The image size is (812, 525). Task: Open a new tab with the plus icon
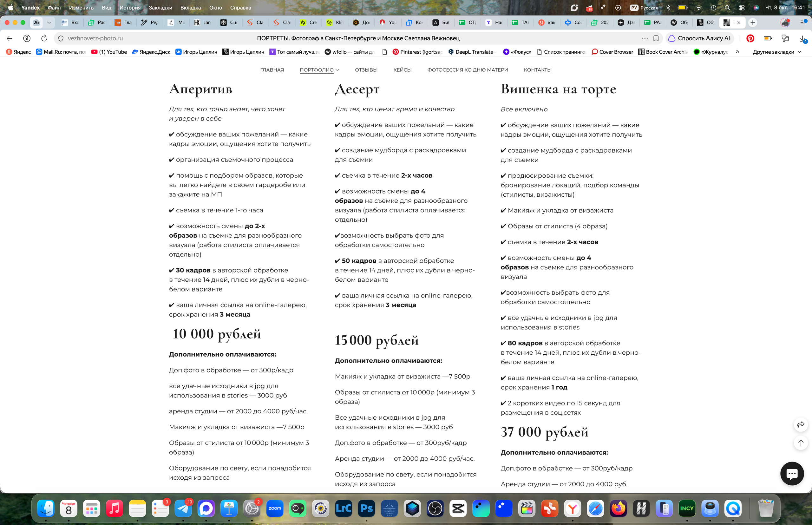pyautogui.click(x=753, y=23)
